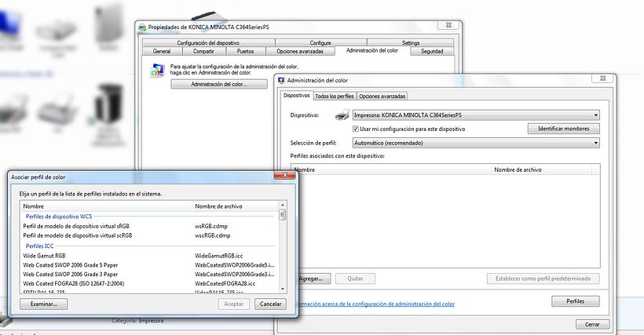Switch to the Dispositivos tab
The height and width of the screenshot is (335, 644).
(297, 95)
